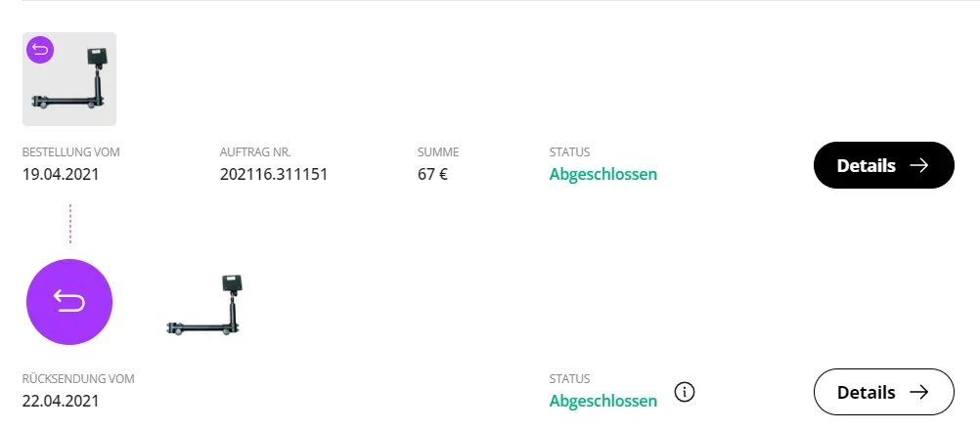Click the small purple return badge on order thumbnail

point(40,50)
